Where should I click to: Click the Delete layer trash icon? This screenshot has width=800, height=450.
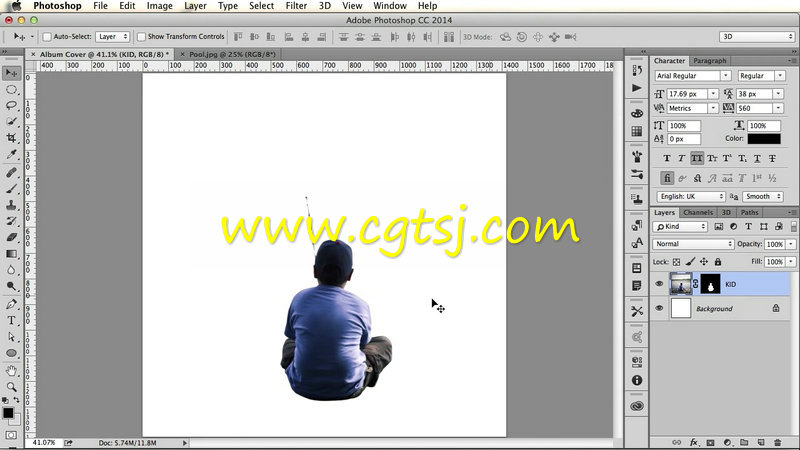(778, 442)
